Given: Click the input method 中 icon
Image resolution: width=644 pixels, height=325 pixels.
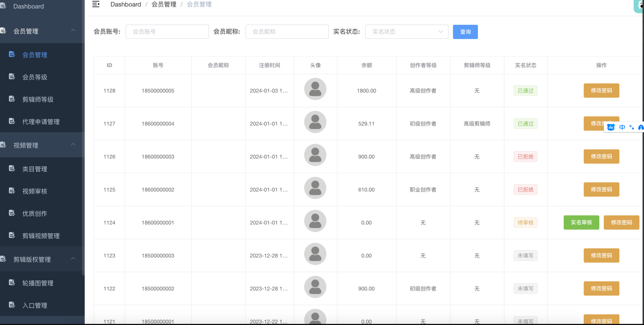Looking at the screenshot, I should [622, 127].
